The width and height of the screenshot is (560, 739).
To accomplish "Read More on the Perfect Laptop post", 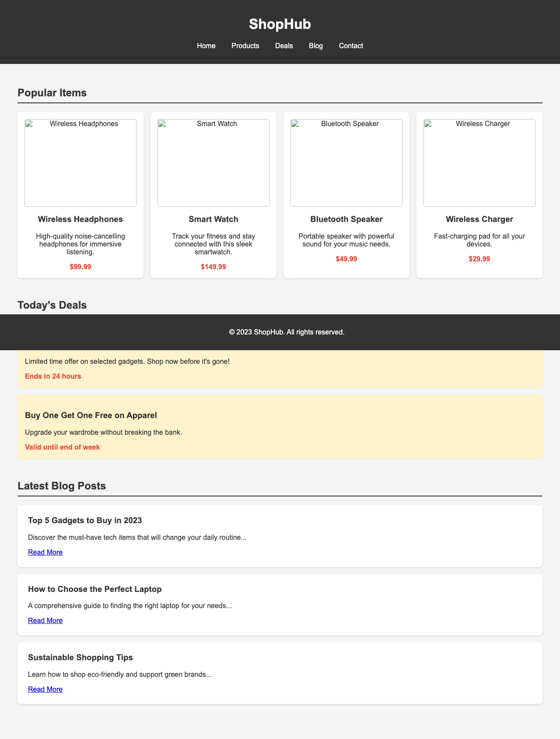I will [x=45, y=620].
